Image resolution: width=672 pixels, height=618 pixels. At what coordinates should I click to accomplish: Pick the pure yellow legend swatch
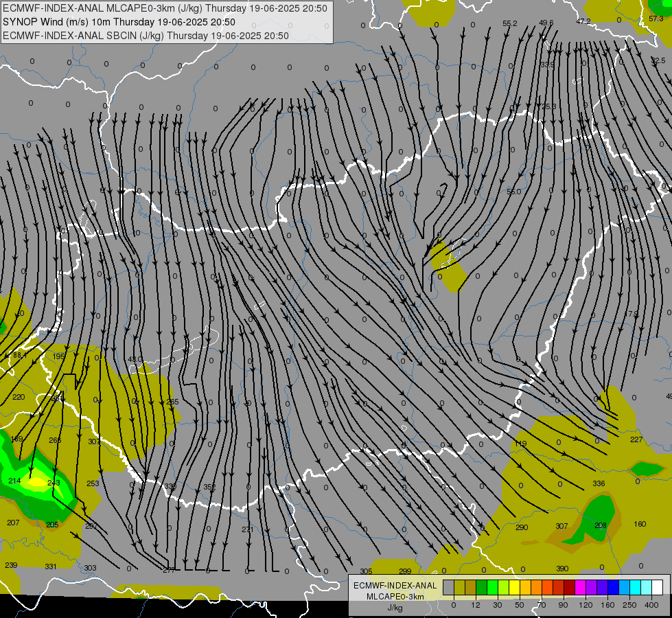click(x=515, y=587)
